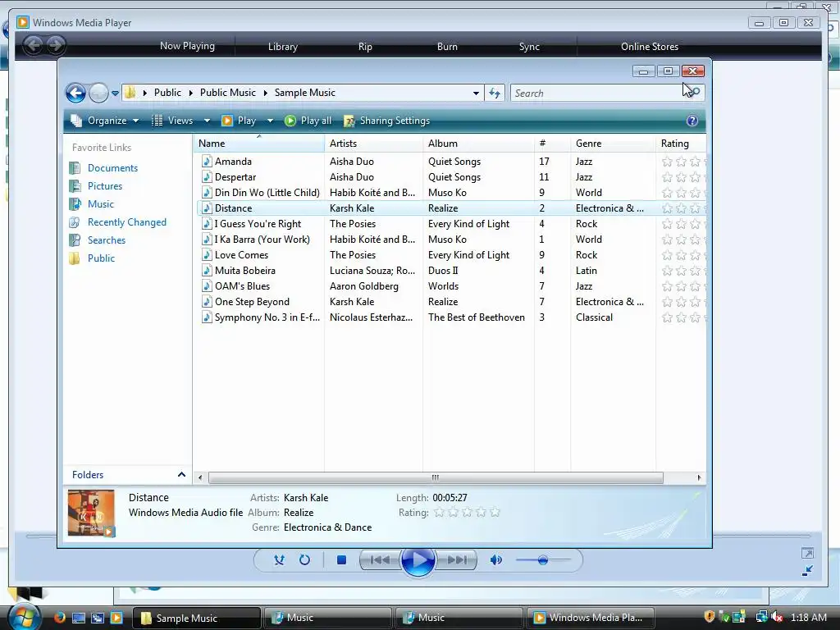Open the Views dropdown arrow
The image size is (840, 630).
[207, 121]
